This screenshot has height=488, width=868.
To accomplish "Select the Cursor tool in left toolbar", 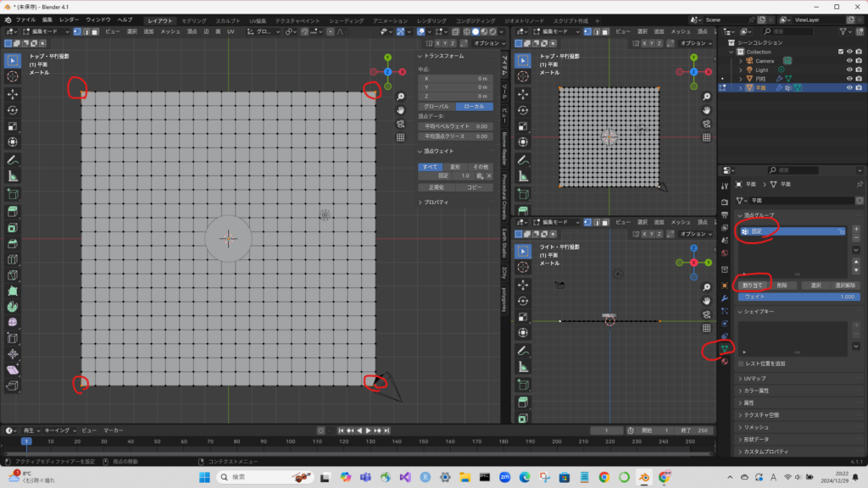I will (13, 76).
